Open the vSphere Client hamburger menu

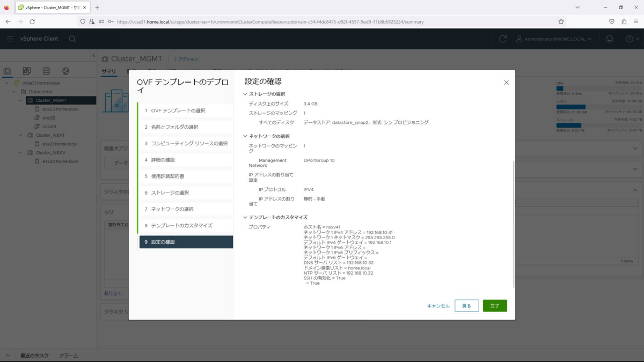pos(10,39)
